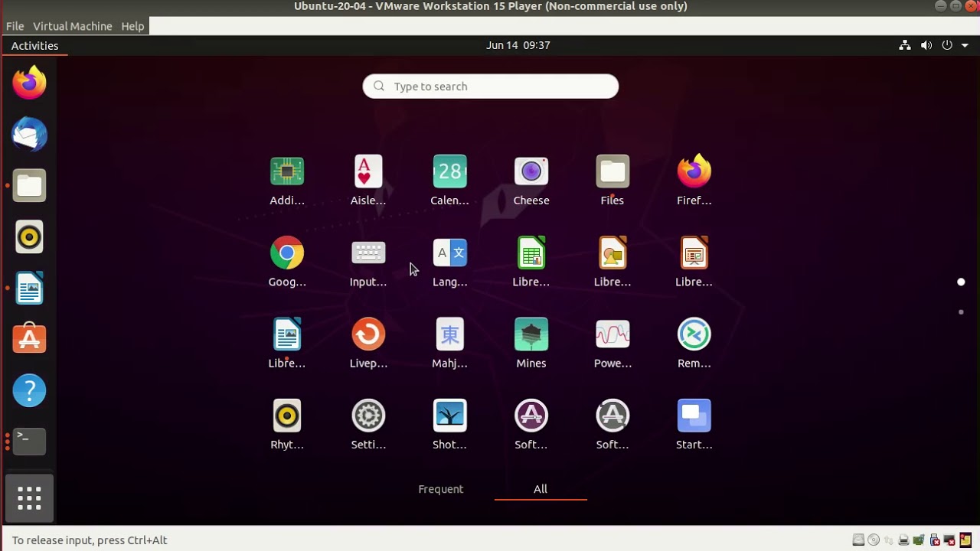Viewport: 980px width, 551px height.
Task: Click VMware USB device status icon
Action: pyautogui.click(x=935, y=540)
